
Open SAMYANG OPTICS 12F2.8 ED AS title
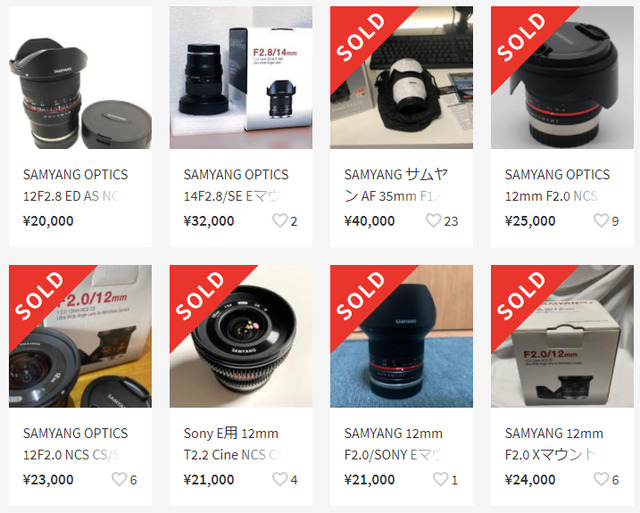tap(76, 185)
